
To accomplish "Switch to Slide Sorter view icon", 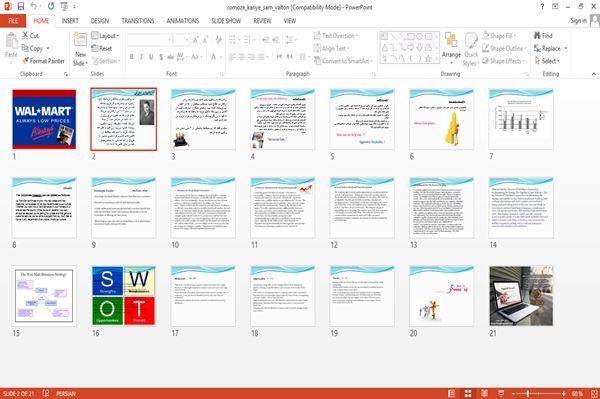I will (x=468, y=393).
